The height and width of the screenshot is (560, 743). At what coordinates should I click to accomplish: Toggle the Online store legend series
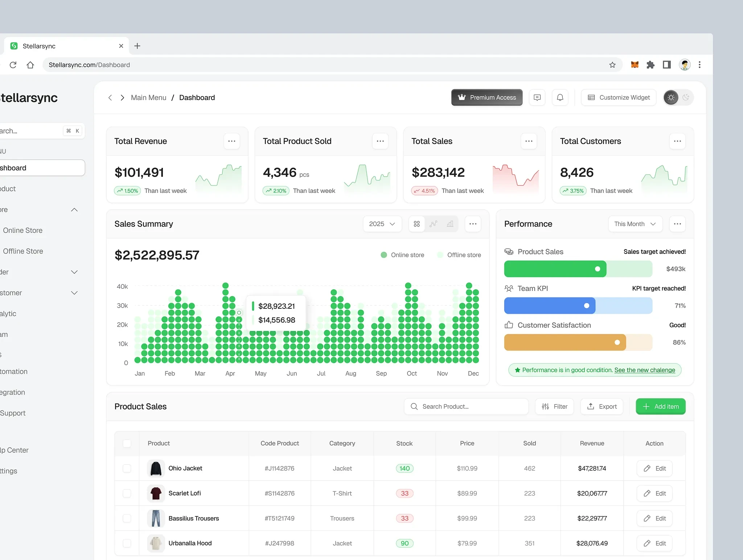click(402, 255)
